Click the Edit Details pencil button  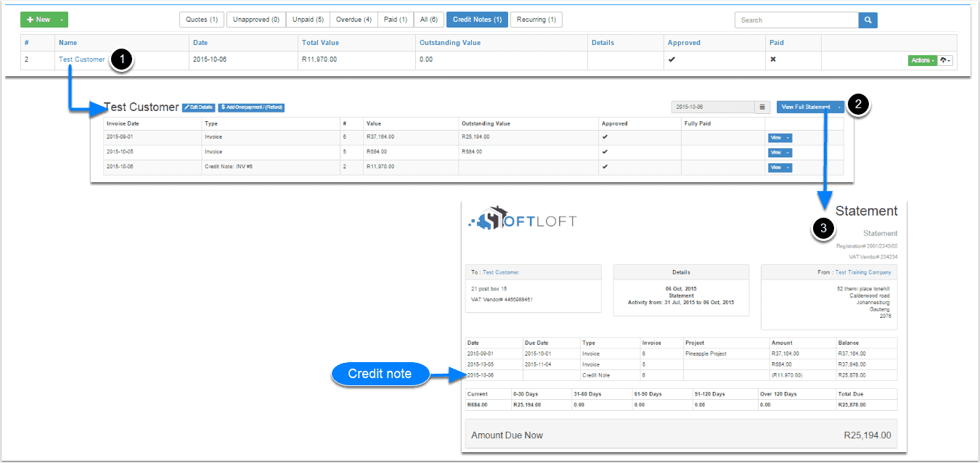(x=198, y=107)
